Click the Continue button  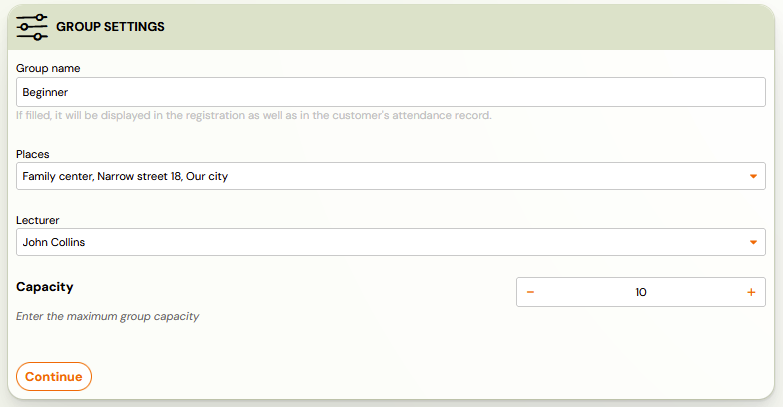click(x=54, y=377)
